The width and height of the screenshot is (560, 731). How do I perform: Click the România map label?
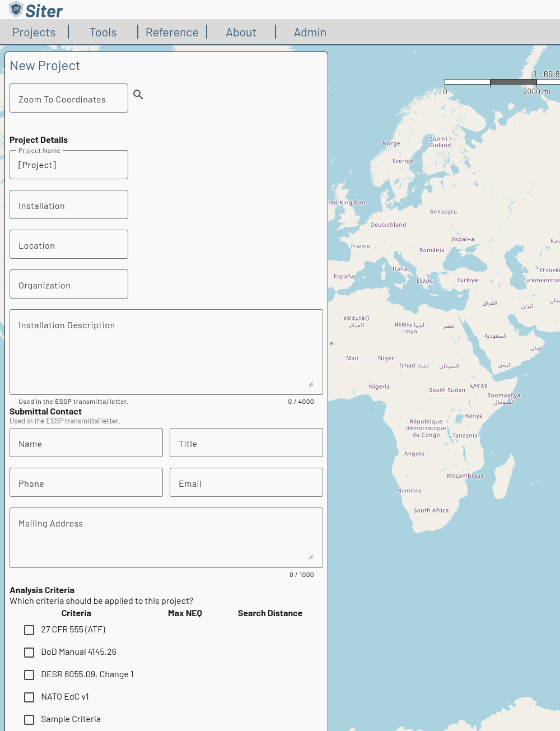pyautogui.click(x=432, y=250)
